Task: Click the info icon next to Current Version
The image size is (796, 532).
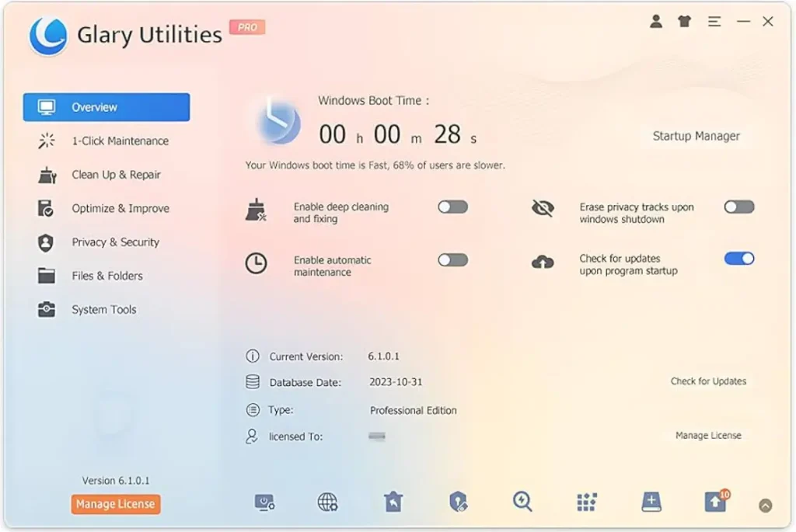Action: 253,356
